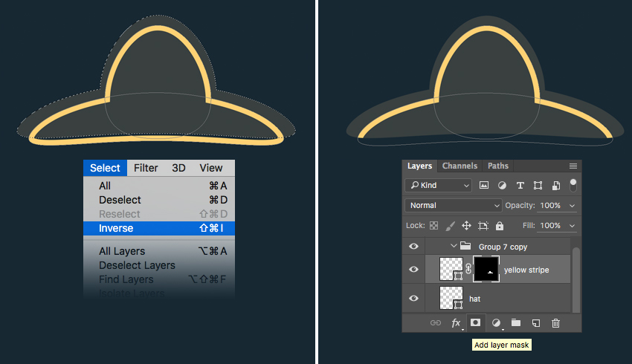Select the yellow stripe layer mask thumbnail

[486, 269]
